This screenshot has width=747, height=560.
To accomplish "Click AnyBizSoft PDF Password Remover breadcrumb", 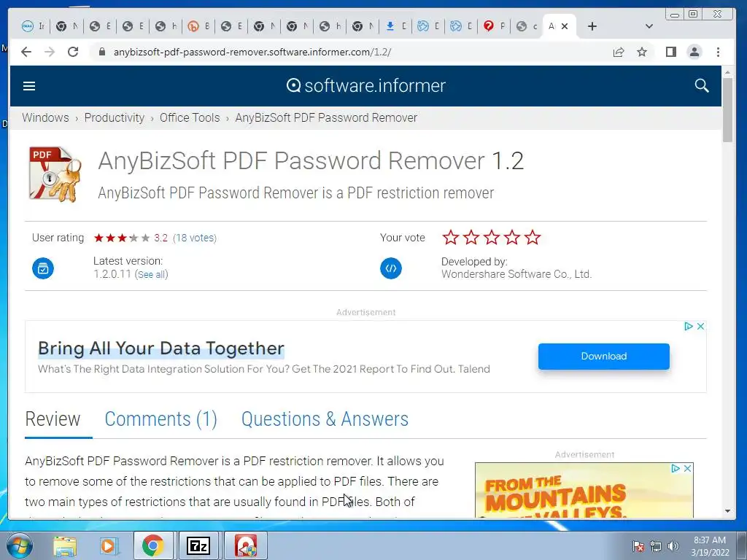I will [x=326, y=117].
